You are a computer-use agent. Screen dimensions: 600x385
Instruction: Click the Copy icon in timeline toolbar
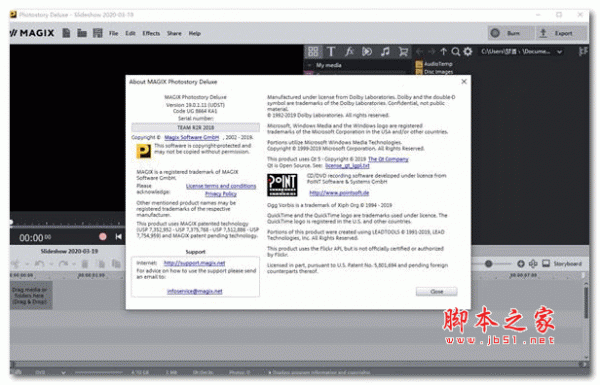click(101, 264)
